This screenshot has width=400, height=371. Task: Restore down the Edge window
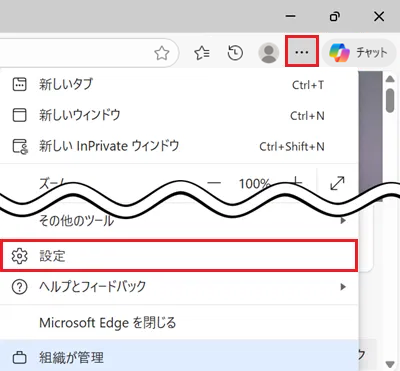coord(335,16)
